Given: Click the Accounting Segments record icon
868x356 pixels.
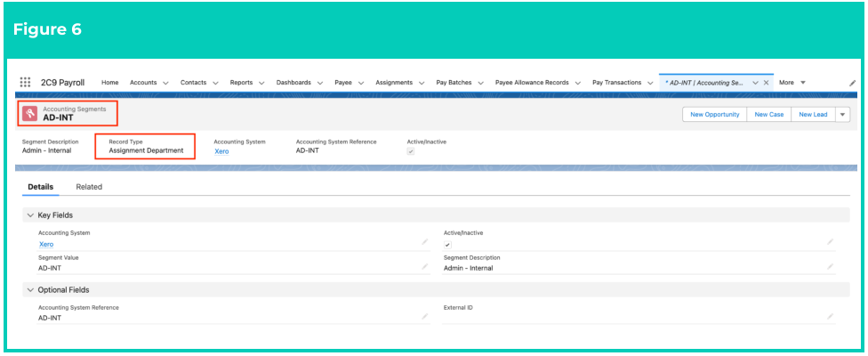Looking at the screenshot, I should [30, 114].
